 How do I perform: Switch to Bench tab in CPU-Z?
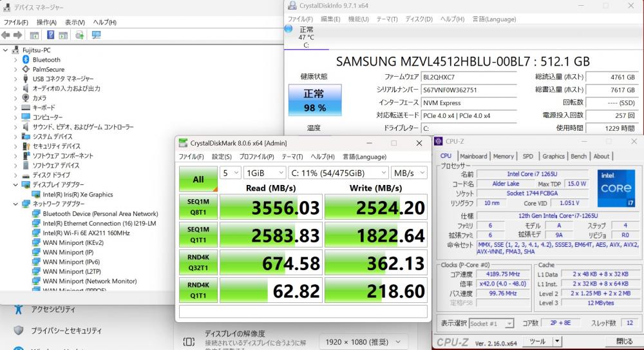[x=579, y=156]
